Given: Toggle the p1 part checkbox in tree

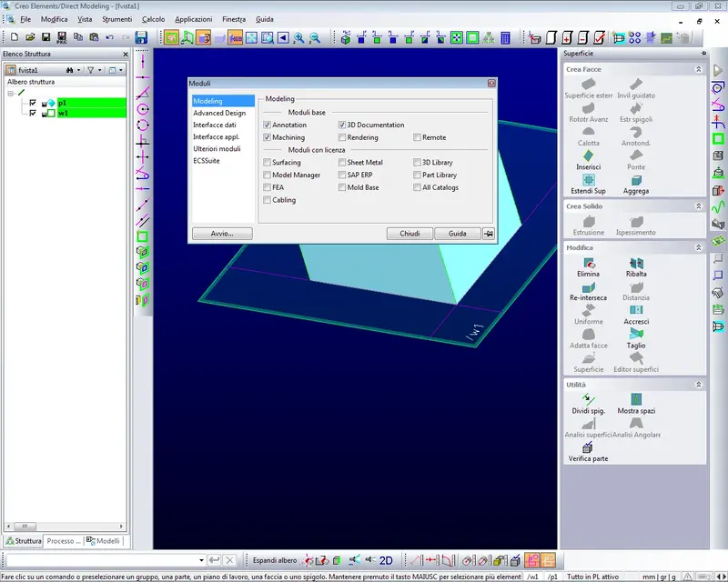Looking at the screenshot, I should [33, 103].
